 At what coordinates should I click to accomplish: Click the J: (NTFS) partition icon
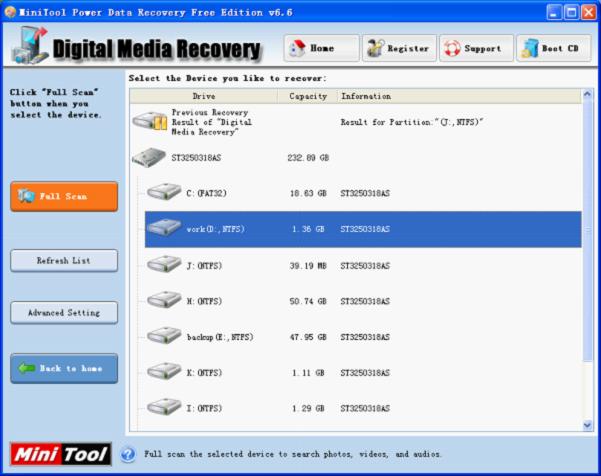pyautogui.click(x=164, y=264)
